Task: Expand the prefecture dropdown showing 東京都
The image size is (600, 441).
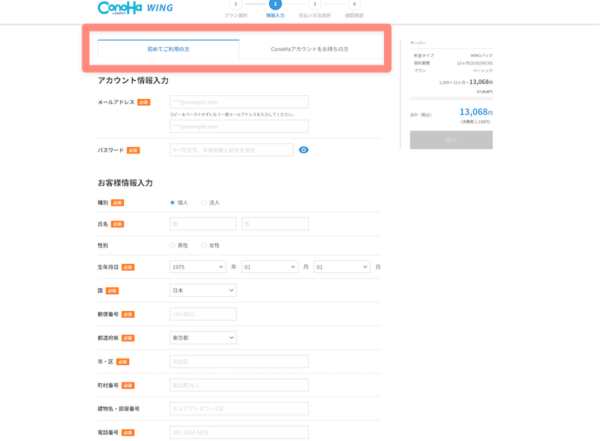Action: point(203,338)
